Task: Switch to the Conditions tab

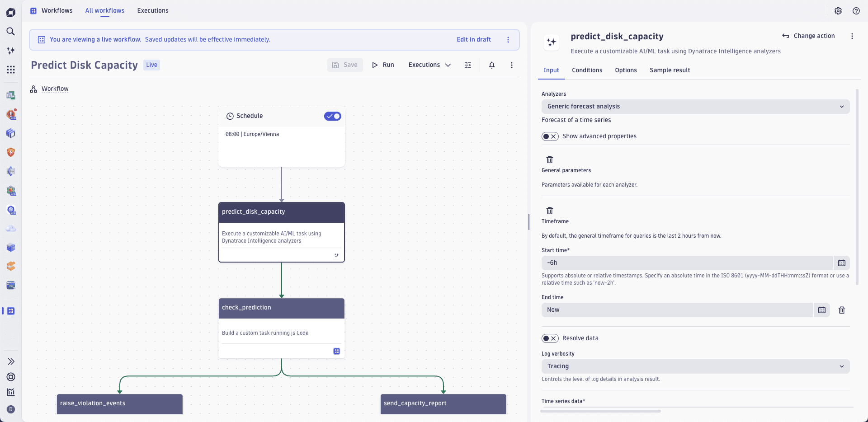Action: (587, 70)
